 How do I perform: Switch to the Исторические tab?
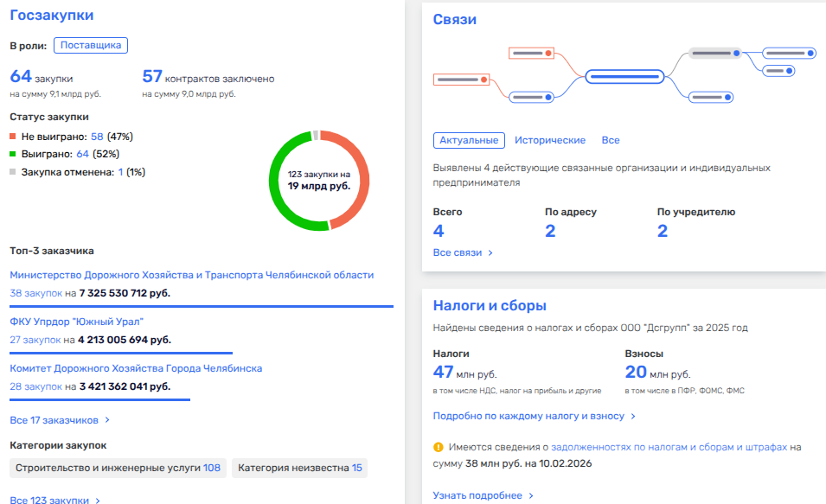click(550, 140)
